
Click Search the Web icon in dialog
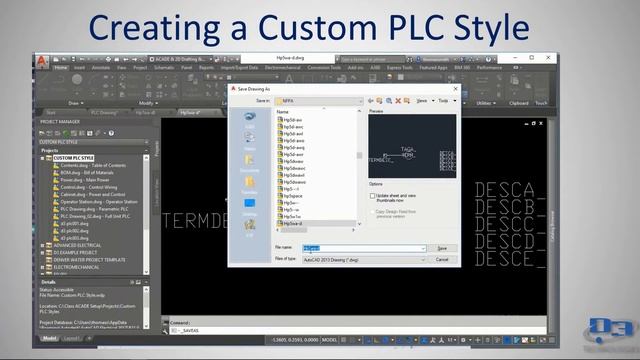389,101
